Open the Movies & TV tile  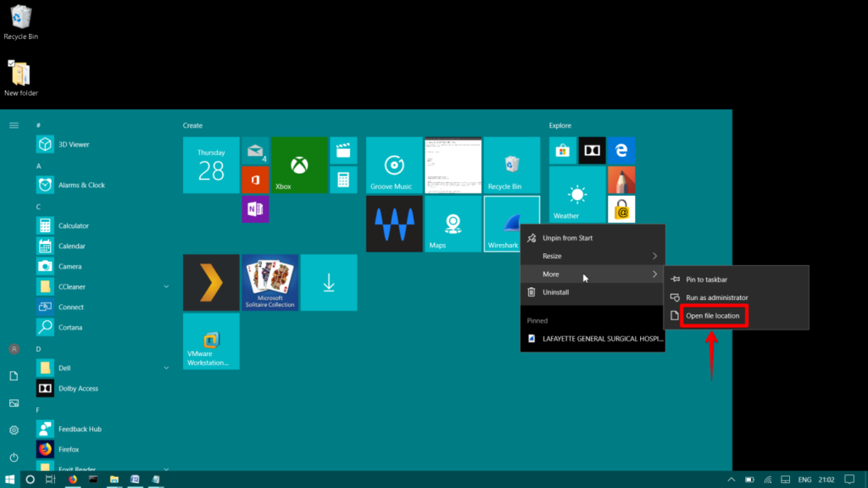(x=343, y=151)
